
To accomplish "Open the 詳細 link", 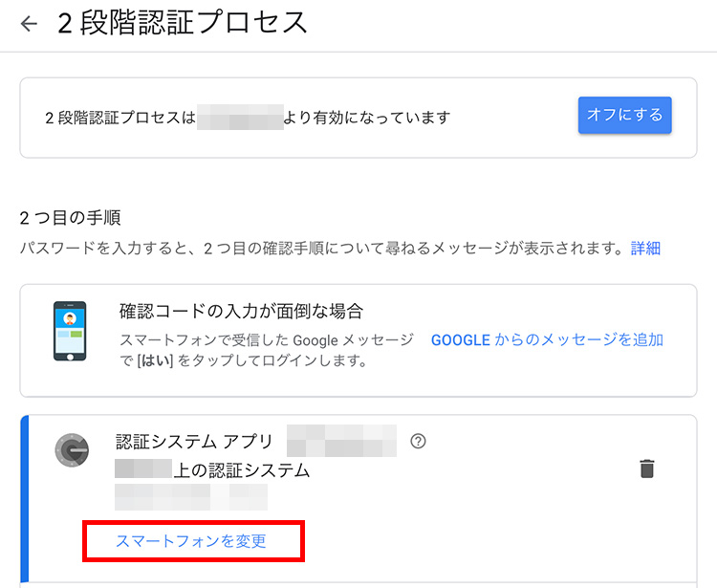I will tap(645, 249).
